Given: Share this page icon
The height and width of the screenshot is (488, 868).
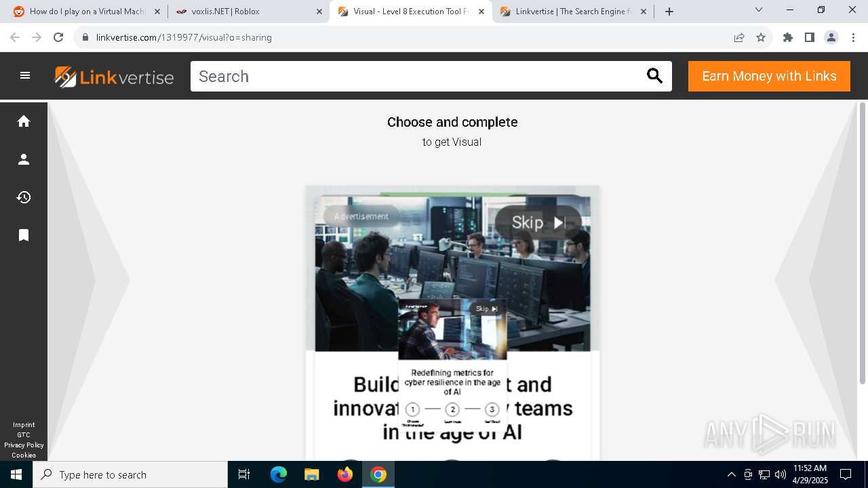Looking at the screenshot, I should (739, 37).
